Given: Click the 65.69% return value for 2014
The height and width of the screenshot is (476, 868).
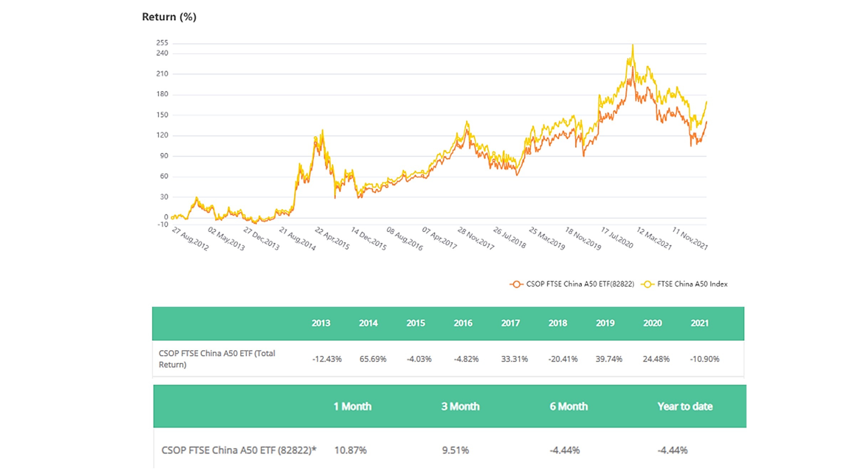Looking at the screenshot, I should click(373, 359).
